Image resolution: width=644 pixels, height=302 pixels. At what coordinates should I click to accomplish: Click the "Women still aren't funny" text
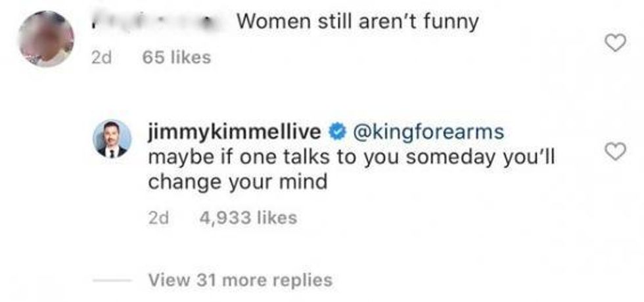pyautogui.click(x=357, y=22)
